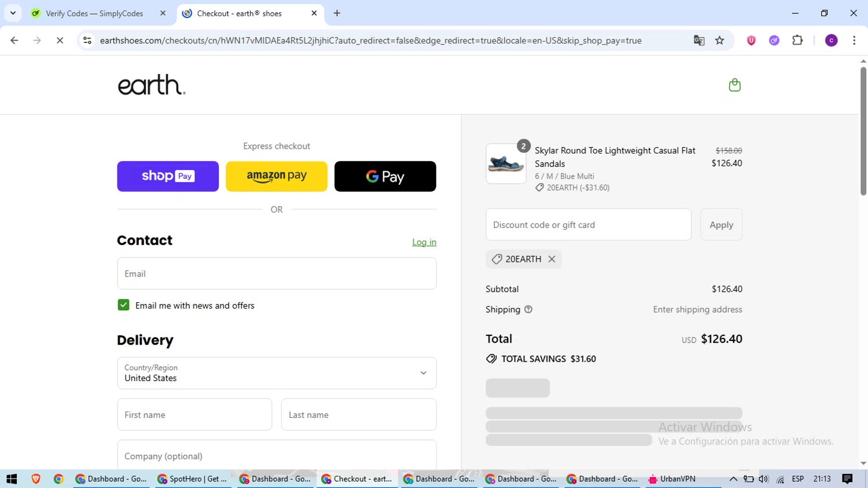
Task: Pay with Shop Pay express button
Action: [x=168, y=176]
